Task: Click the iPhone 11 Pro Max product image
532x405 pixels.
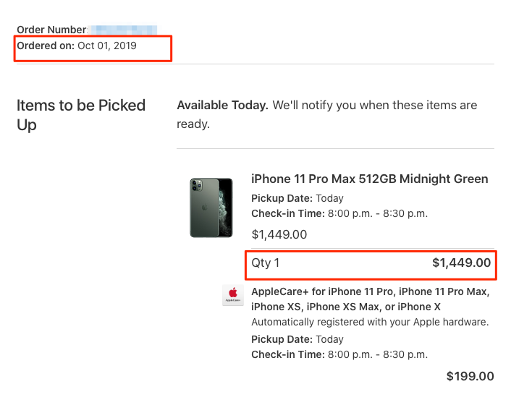Action: click(x=211, y=208)
